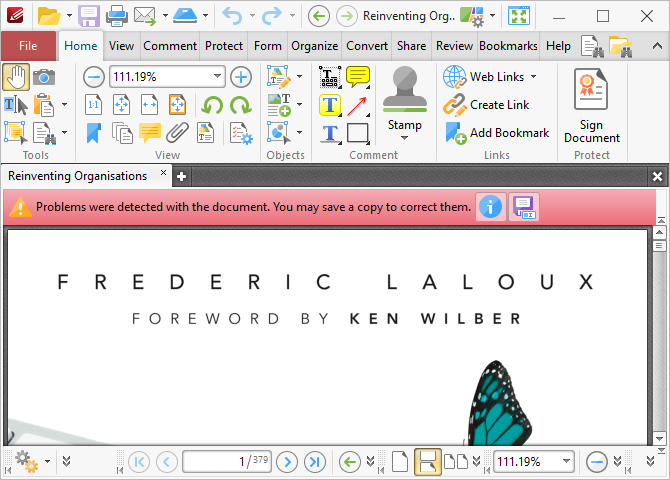The height and width of the screenshot is (480, 670).
Task: Open the ribbon zoom level dropdown
Action: (217, 77)
